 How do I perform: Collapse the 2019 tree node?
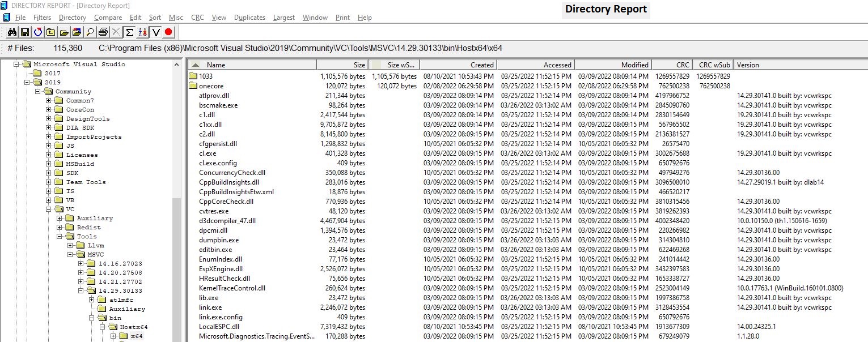coord(27,83)
